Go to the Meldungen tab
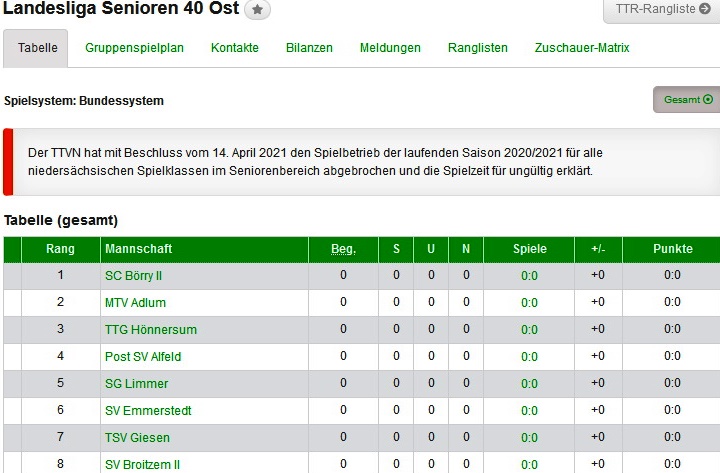Viewport: 720px width, 473px height. pos(390,48)
